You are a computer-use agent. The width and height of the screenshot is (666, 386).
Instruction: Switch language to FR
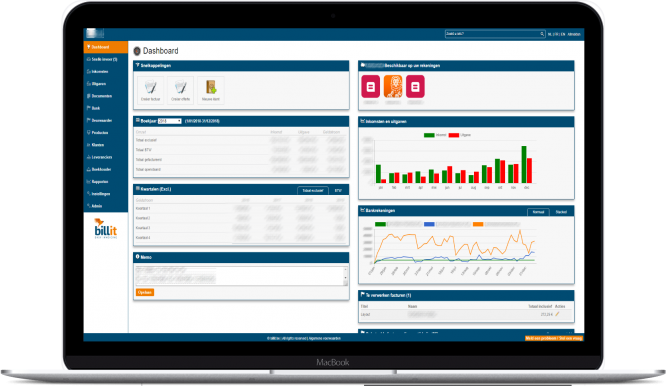pyautogui.click(x=556, y=34)
